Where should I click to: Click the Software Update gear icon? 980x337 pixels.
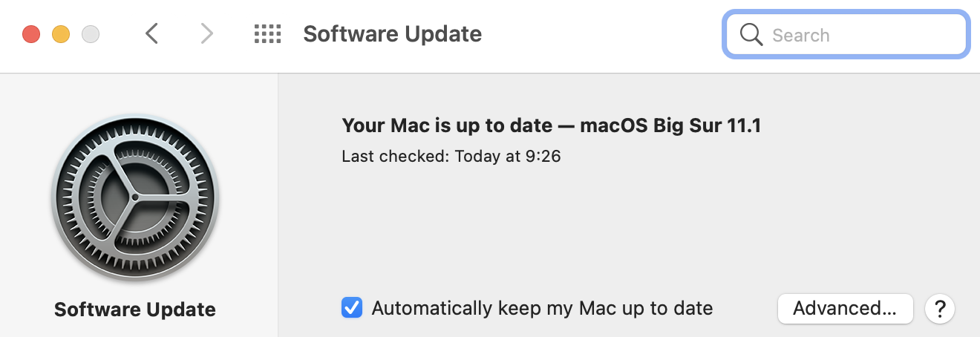[x=135, y=199]
